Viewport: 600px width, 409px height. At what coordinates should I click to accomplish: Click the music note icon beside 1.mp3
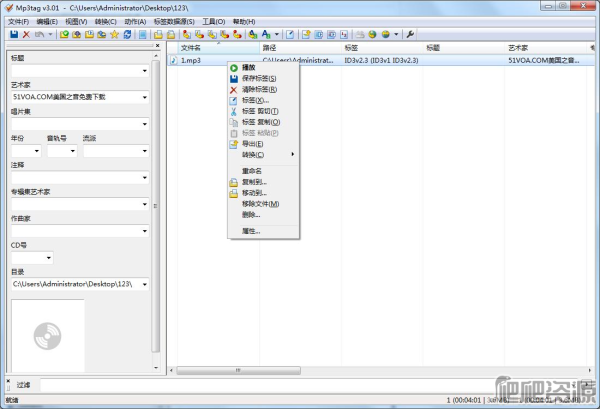click(x=174, y=60)
